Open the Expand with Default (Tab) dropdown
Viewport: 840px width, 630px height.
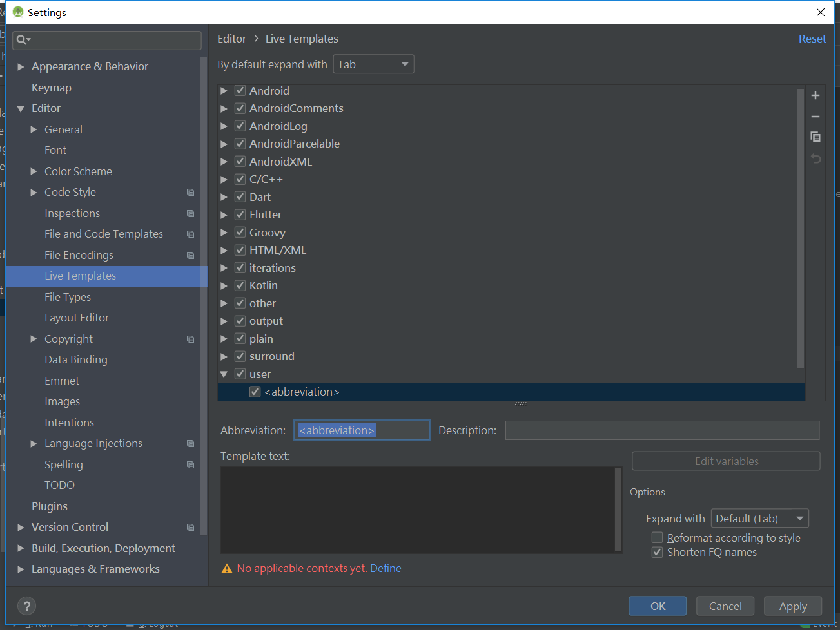pyautogui.click(x=759, y=519)
